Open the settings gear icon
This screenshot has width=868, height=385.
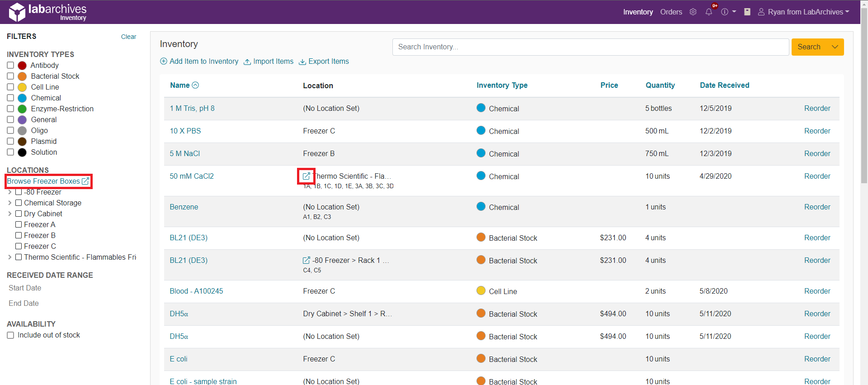693,12
